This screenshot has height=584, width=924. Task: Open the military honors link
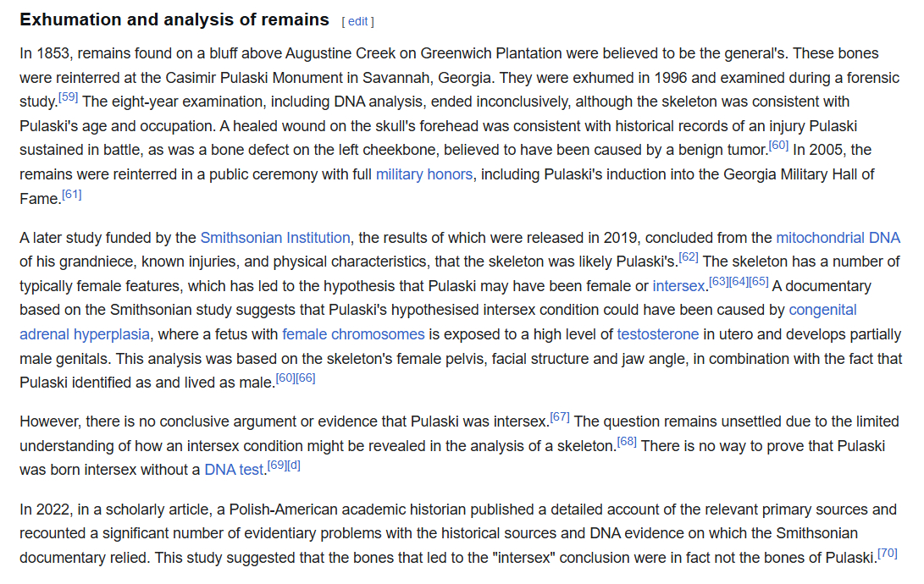click(x=423, y=174)
